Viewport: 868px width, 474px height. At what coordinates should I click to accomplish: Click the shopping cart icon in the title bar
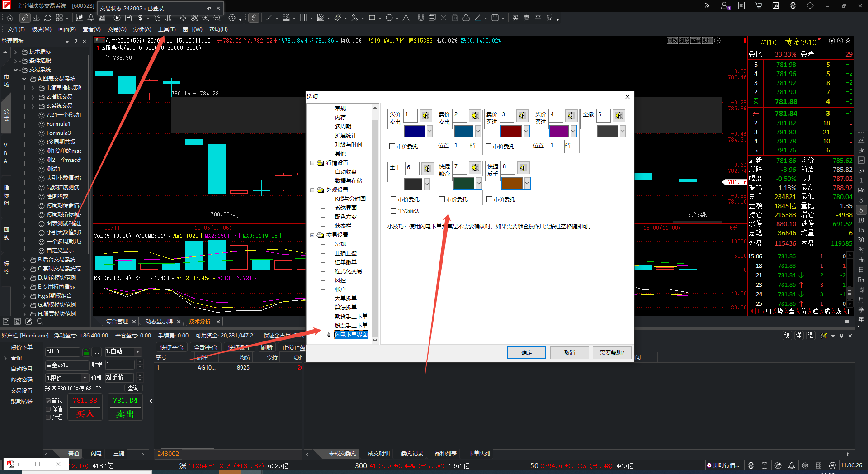point(759,5)
